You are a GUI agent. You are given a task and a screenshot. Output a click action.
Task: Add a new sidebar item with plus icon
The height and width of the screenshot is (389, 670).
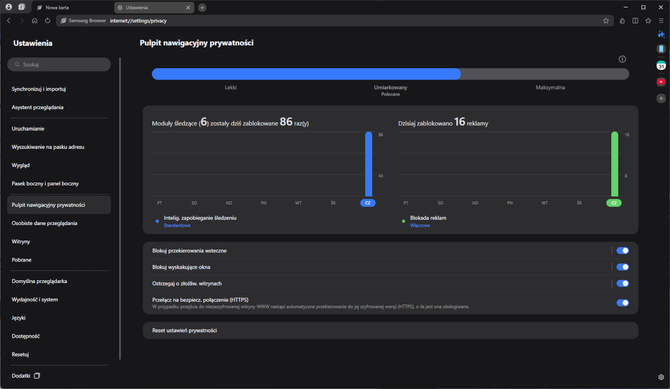pos(661,98)
